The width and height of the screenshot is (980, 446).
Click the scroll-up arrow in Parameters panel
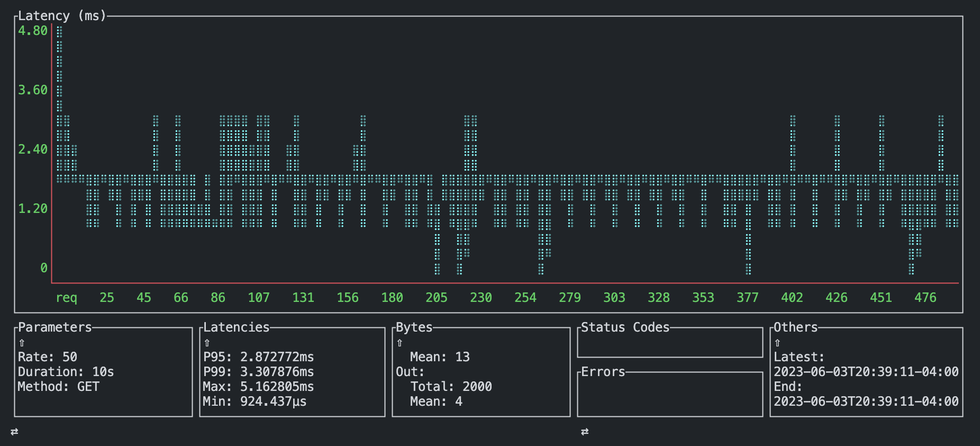point(22,343)
